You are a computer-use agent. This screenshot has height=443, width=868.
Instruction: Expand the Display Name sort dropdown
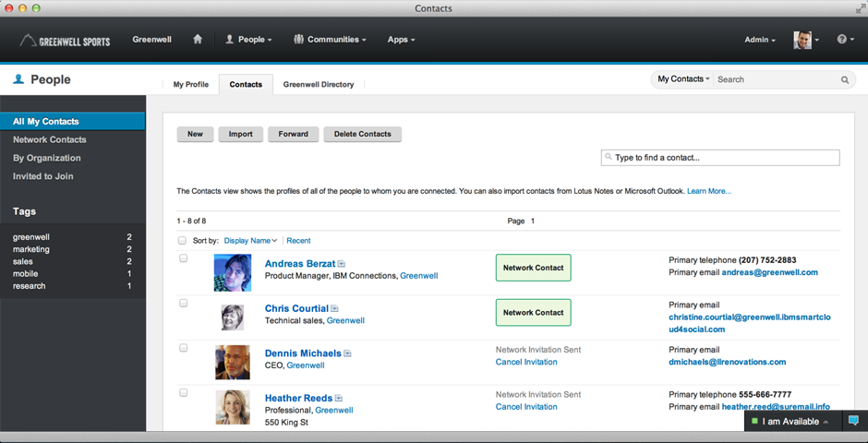pyautogui.click(x=250, y=241)
